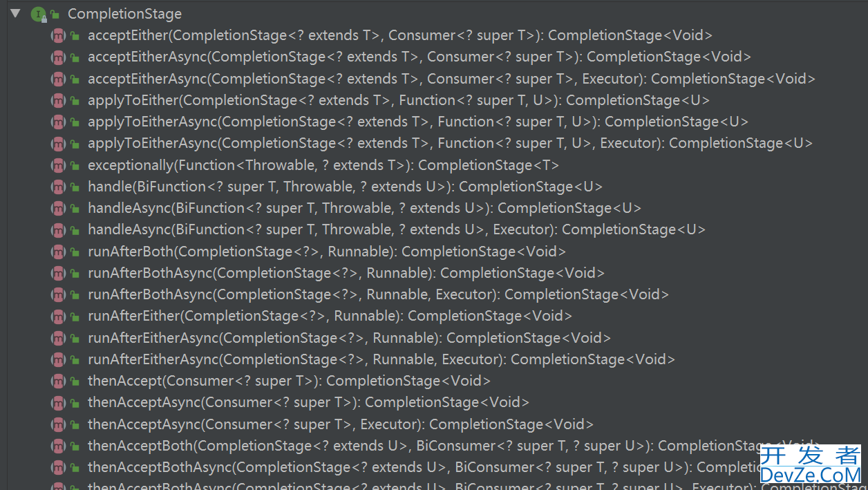The image size is (868, 490).
Task: Click method icon beside exceptionally
Action: [x=58, y=165]
